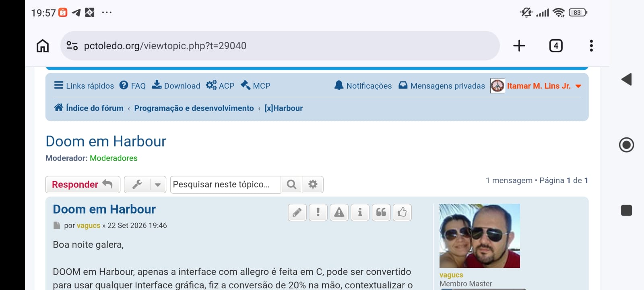Open author vagucs link in post byline
644x290 pixels.
point(88,226)
